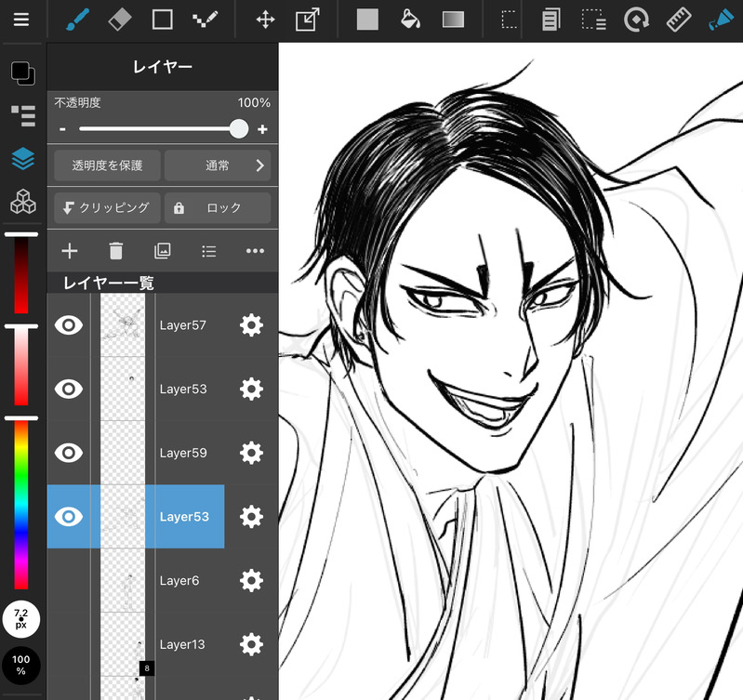Delete the selected layer with trash icon
The height and width of the screenshot is (700, 743).
[x=116, y=251]
